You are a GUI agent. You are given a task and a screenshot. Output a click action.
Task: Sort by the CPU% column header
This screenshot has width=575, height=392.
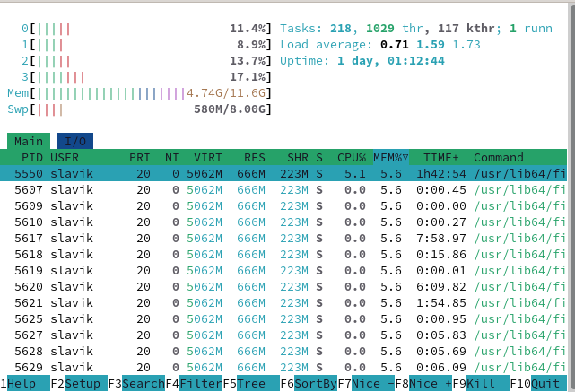click(x=352, y=157)
